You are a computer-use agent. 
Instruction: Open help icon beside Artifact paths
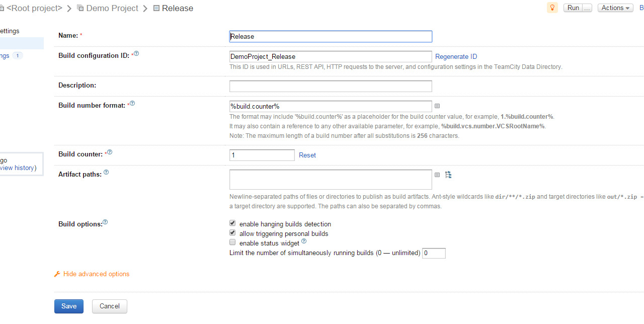pyautogui.click(x=106, y=173)
